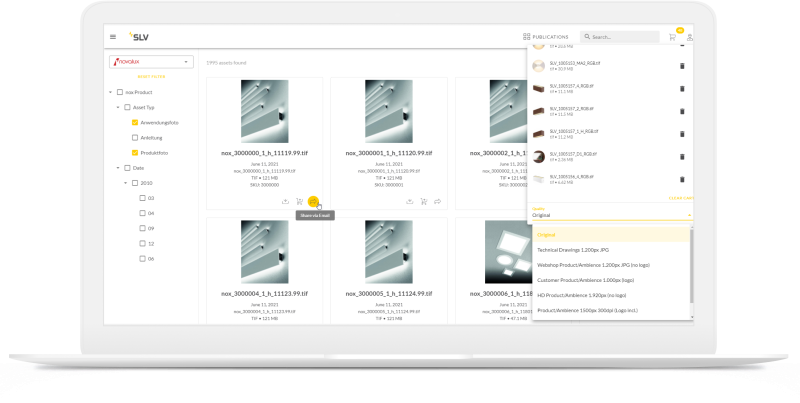This screenshot has height=403, width=800.
Task: Open thumbnail of the square panel lights asset
Action: click(x=508, y=252)
